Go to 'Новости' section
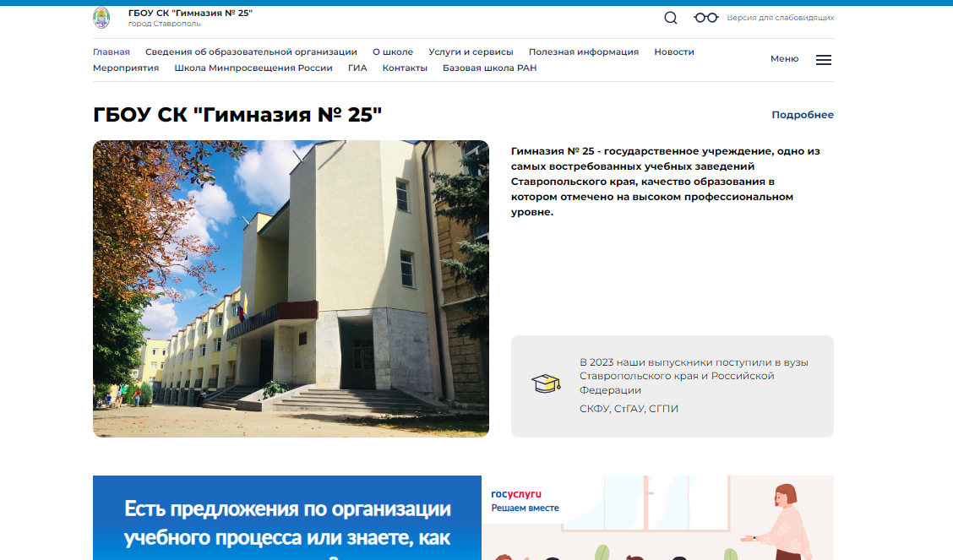This screenshot has width=953, height=560. (x=674, y=52)
